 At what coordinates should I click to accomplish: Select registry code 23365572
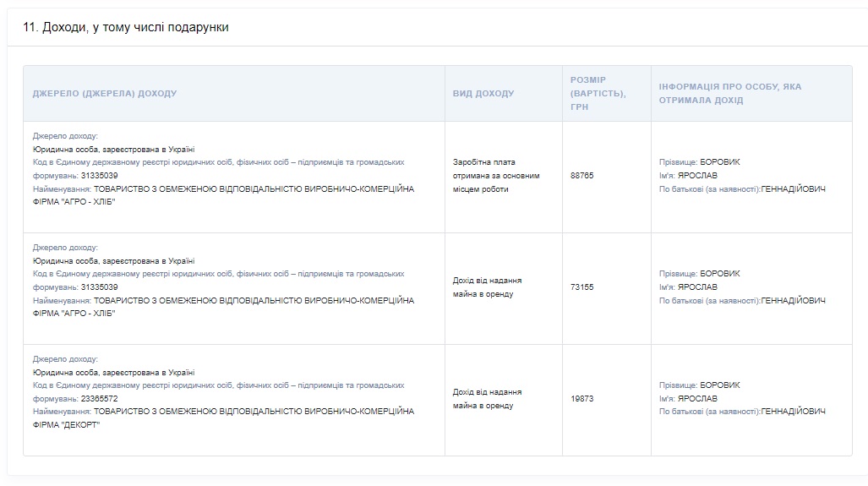tap(99, 399)
